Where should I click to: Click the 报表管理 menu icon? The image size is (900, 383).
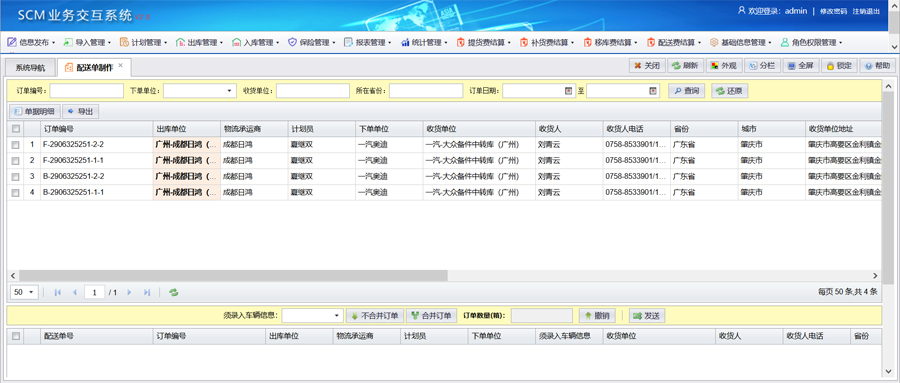[x=348, y=42]
